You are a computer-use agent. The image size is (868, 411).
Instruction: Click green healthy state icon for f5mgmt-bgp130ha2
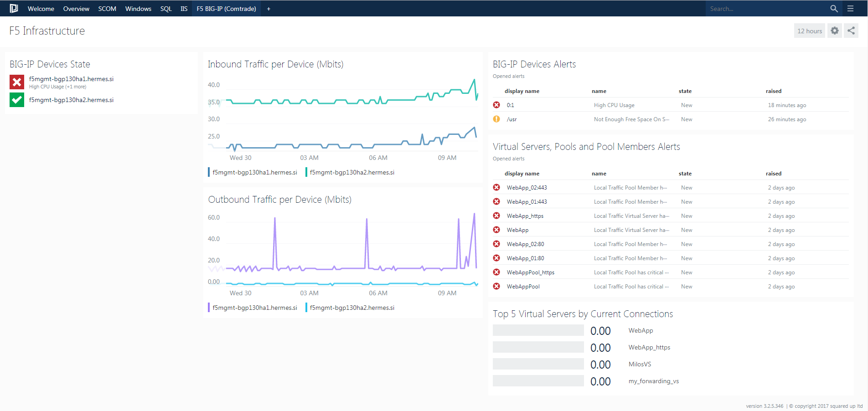click(x=17, y=100)
